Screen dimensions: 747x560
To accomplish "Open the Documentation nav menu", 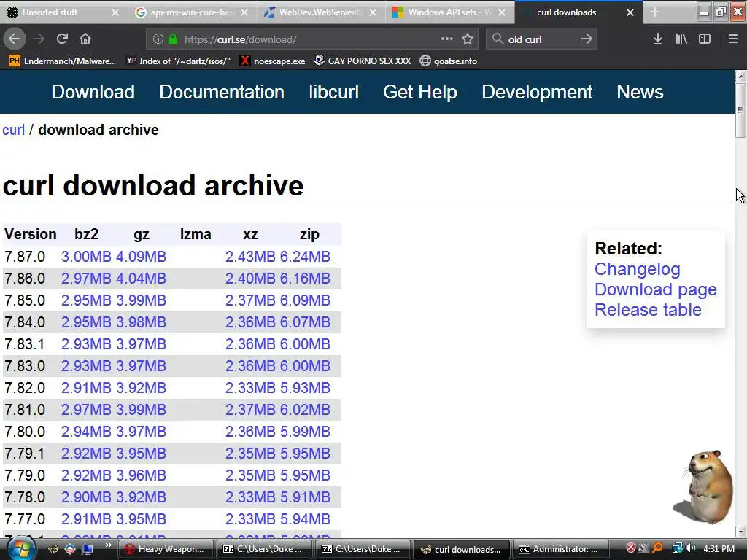I will tap(222, 92).
